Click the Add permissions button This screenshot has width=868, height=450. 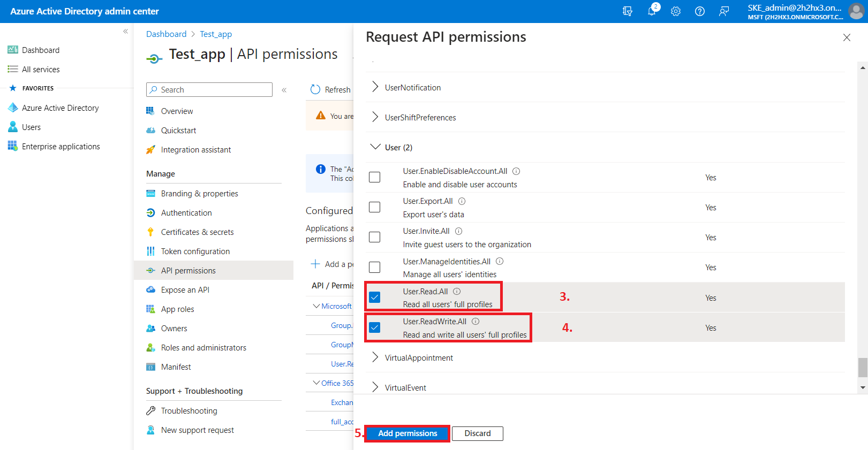pos(407,433)
